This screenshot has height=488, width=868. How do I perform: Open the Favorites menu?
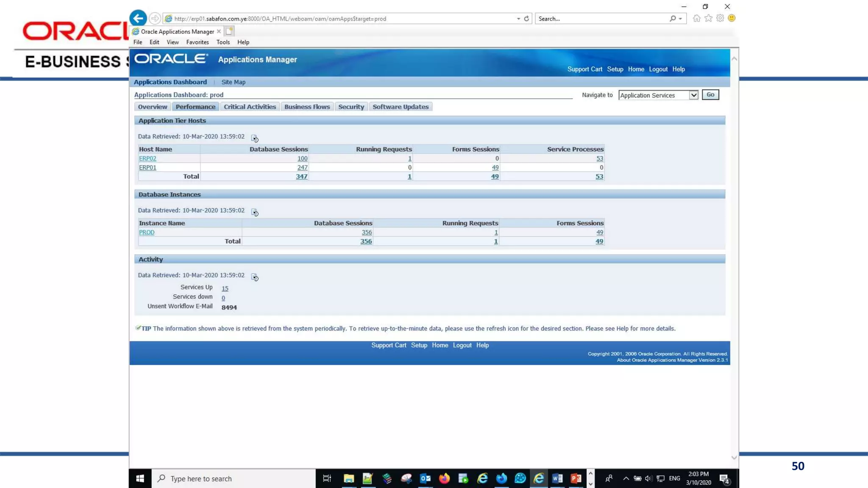(197, 42)
